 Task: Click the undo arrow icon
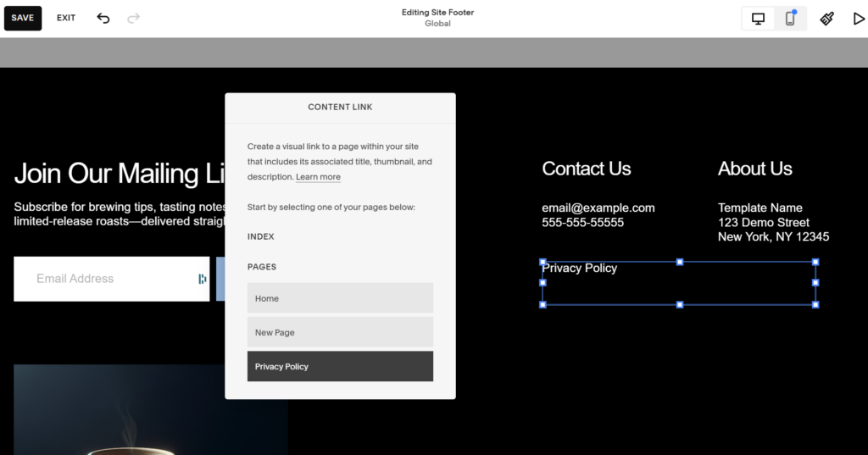click(x=103, y=18)
